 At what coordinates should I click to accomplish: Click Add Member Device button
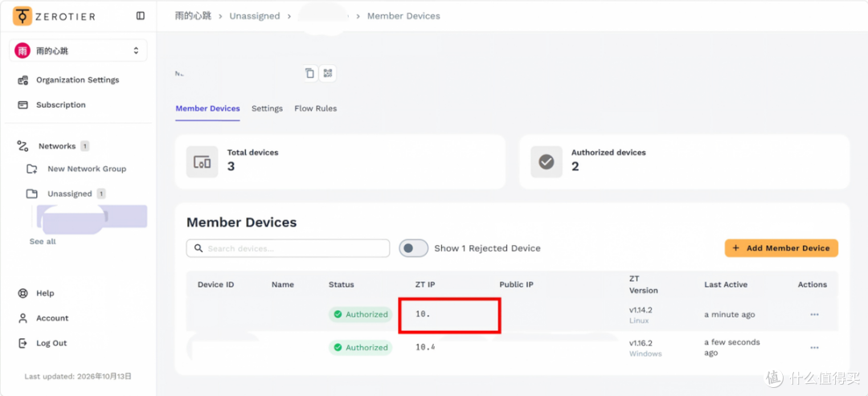click(x=781, y=248)
